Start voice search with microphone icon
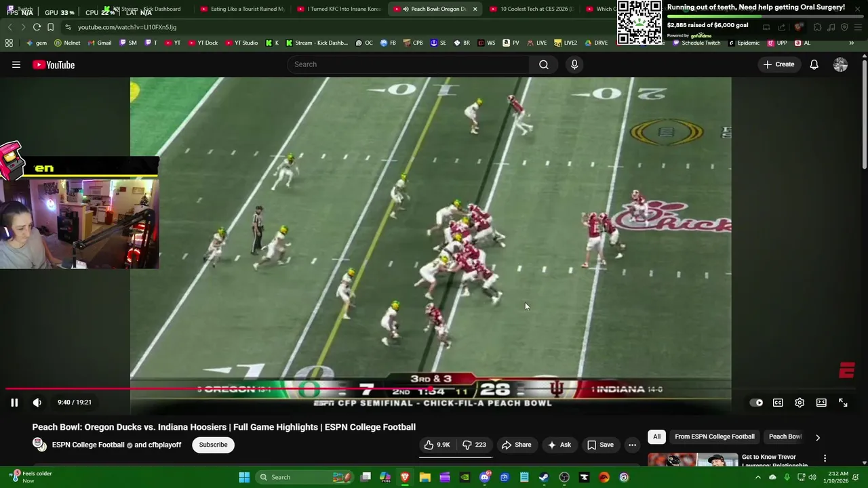Viewport: 868px width, 488px height. (x=574, y=64)
